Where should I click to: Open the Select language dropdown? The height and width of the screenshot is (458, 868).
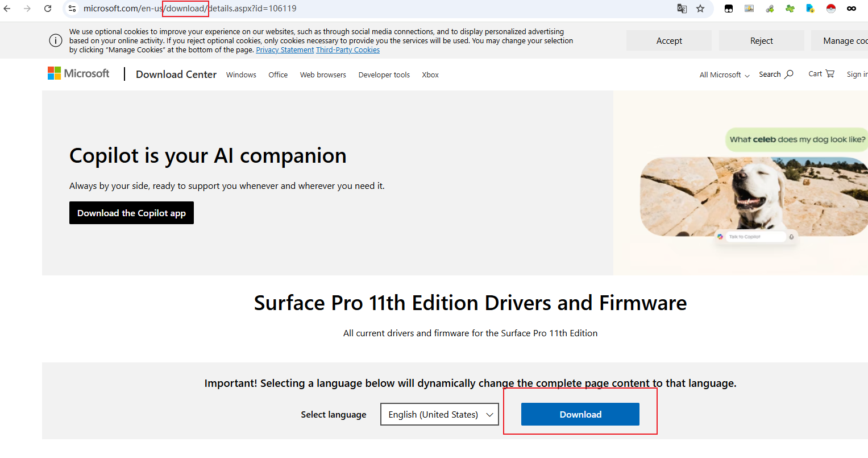tap(439, 414)
